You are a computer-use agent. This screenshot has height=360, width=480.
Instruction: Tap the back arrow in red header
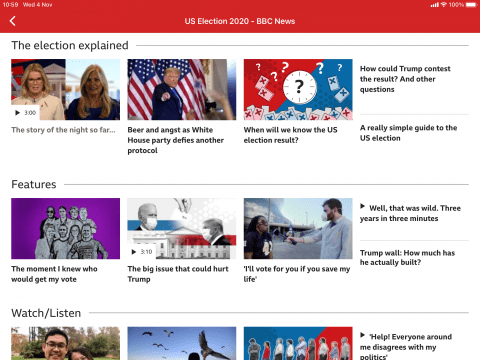(x=13, y=21)
